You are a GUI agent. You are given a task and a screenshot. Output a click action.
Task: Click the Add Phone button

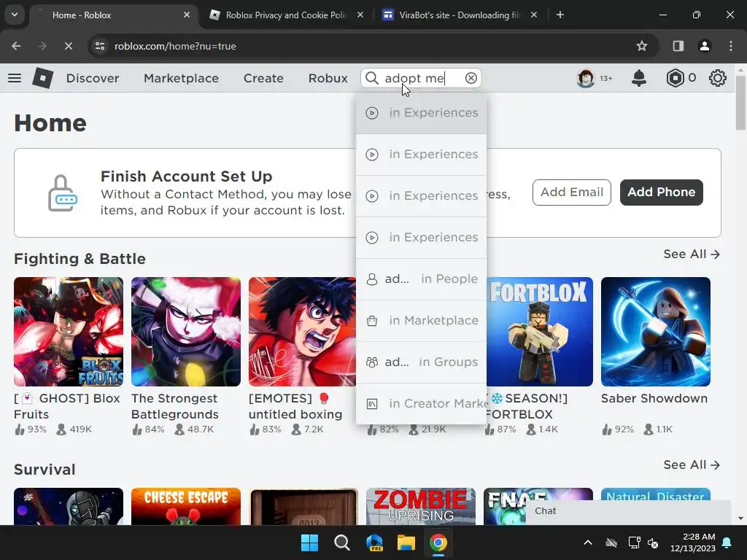tap(661, 192)
